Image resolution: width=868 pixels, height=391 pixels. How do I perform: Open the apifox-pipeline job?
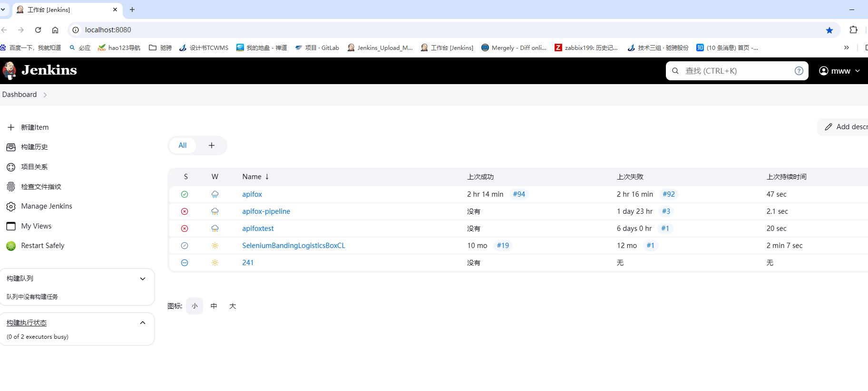(266, 211)
